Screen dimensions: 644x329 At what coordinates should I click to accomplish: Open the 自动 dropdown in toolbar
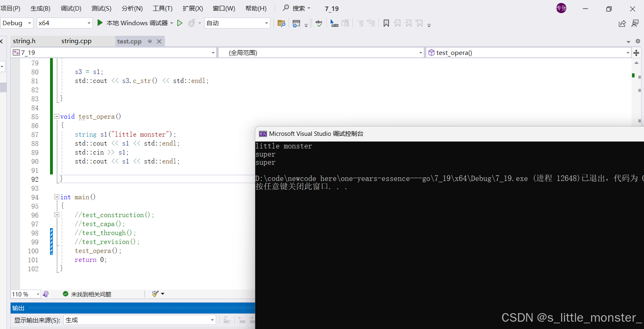[x=237, y=23]
